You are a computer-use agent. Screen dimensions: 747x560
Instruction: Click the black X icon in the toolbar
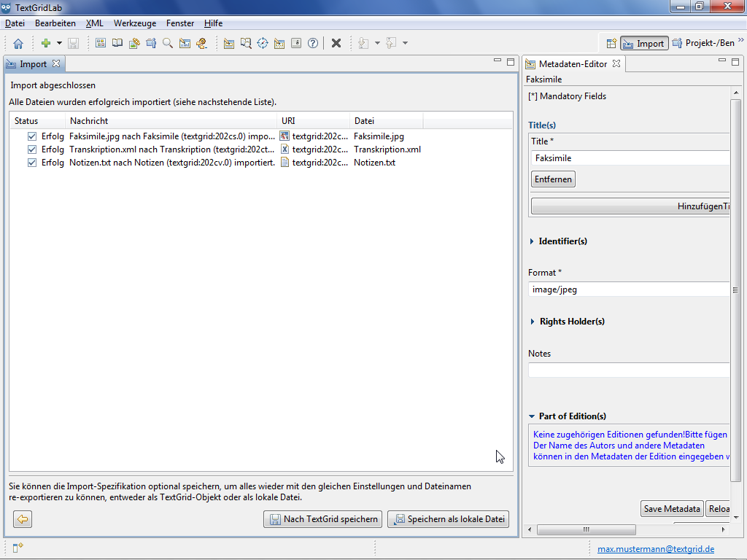(336, 43)
